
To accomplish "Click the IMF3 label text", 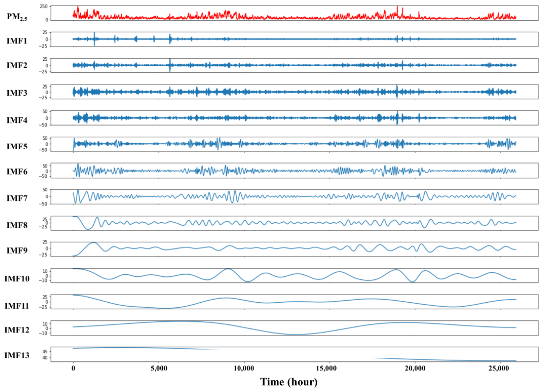I will coord(17,93).
